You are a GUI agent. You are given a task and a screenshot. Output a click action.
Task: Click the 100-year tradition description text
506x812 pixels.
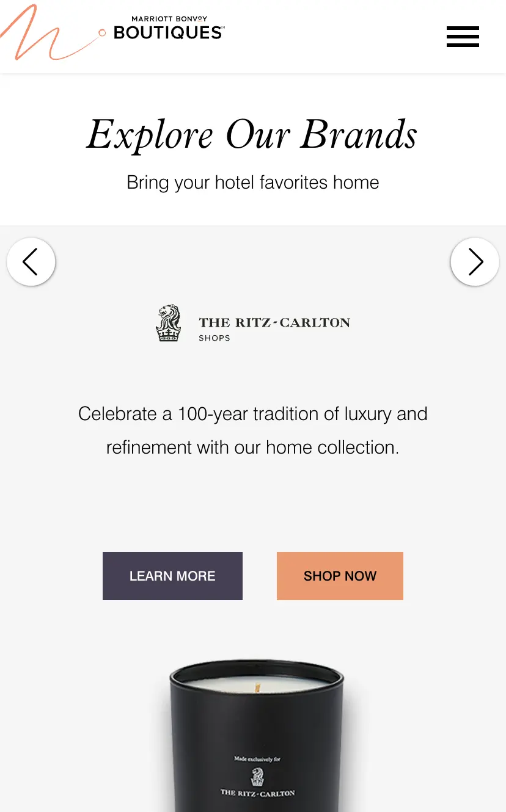point(252,430)
